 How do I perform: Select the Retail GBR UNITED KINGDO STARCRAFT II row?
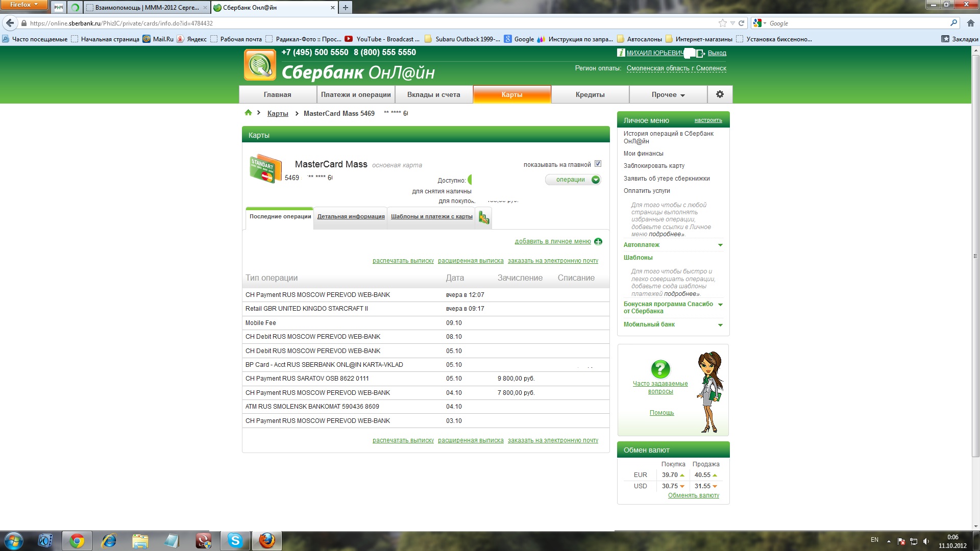426,309
